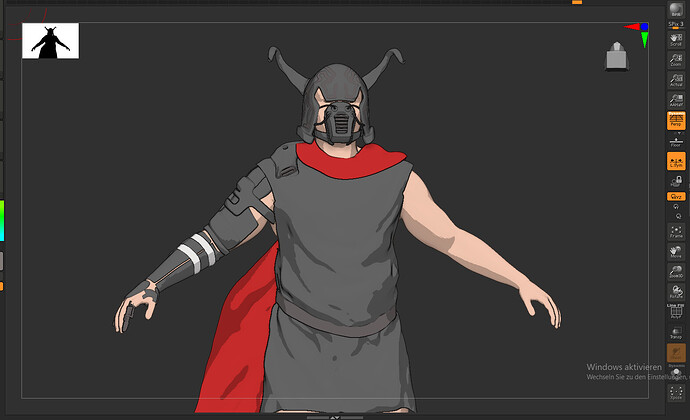Viewport: 690px width, 420px height.
Task: Click the silhouette thumbnail preview
Action: point(50,41)
